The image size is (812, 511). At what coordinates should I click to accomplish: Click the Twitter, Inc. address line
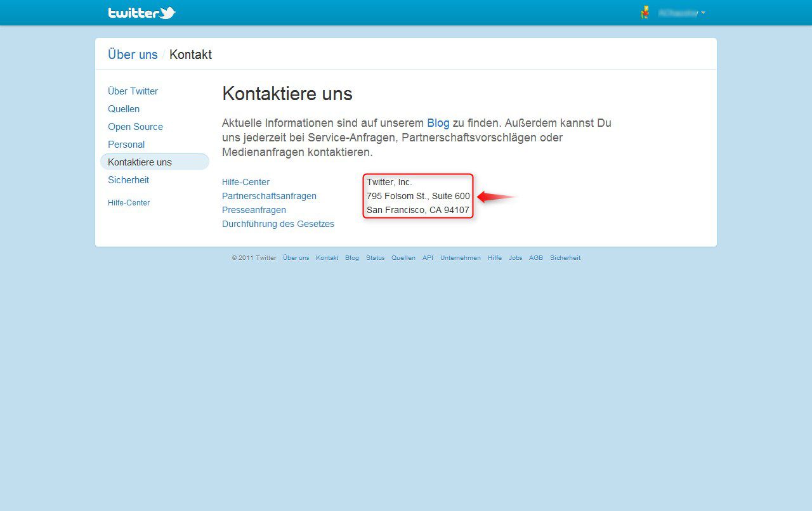(390, 182)
